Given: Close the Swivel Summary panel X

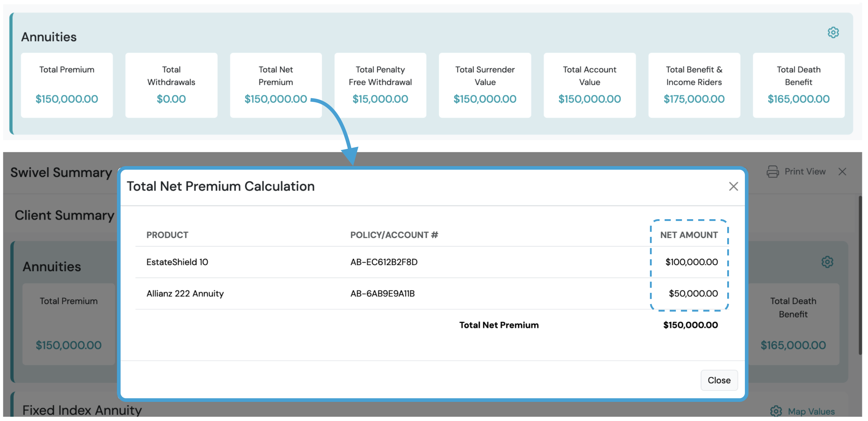Looking at the screenshot, I should (x=842, y=172).
